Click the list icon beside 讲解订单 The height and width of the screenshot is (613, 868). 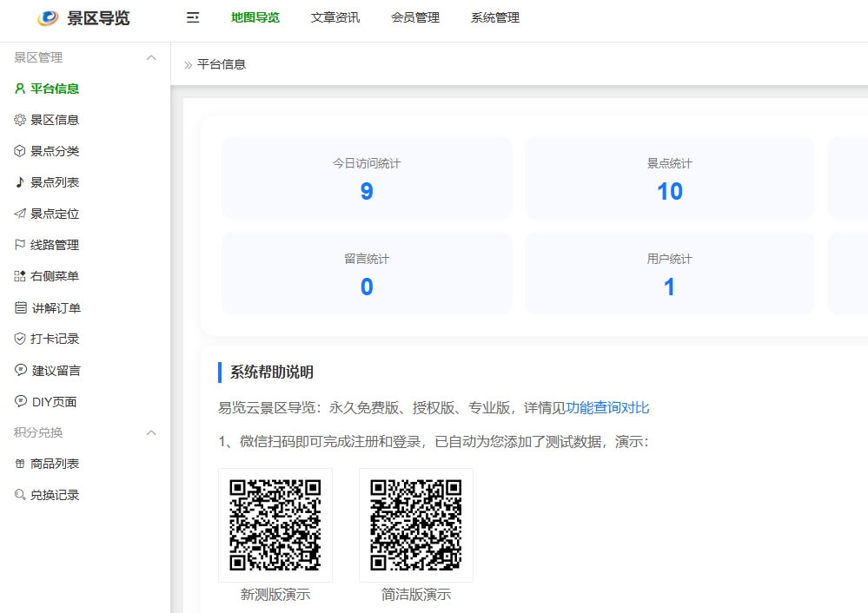click(21, 307)
